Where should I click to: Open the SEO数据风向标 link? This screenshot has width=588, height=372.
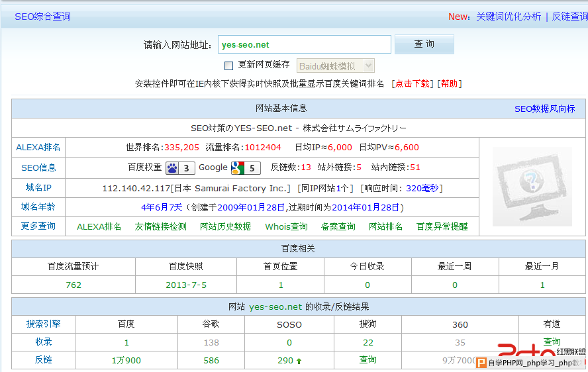point(544,109)
